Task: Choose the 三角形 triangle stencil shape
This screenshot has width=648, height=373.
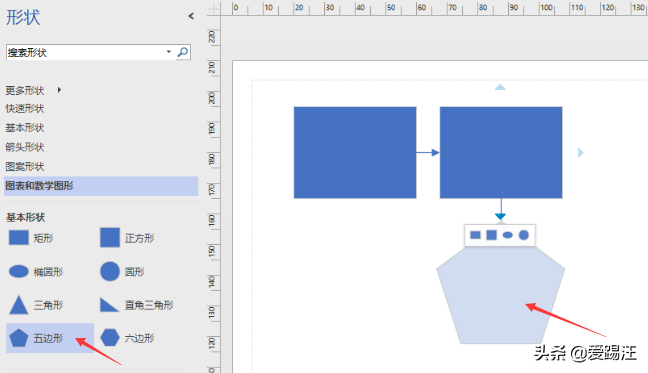Action: coord(36,305)
